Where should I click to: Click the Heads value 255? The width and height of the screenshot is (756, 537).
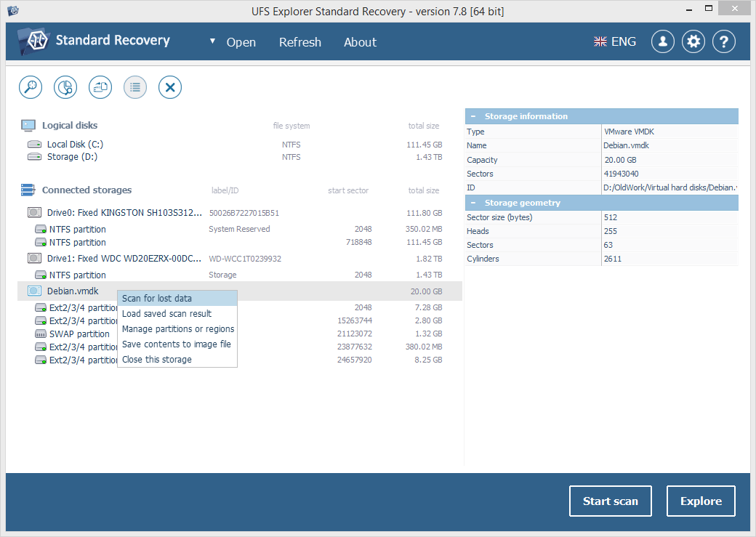tap(611, 231)
